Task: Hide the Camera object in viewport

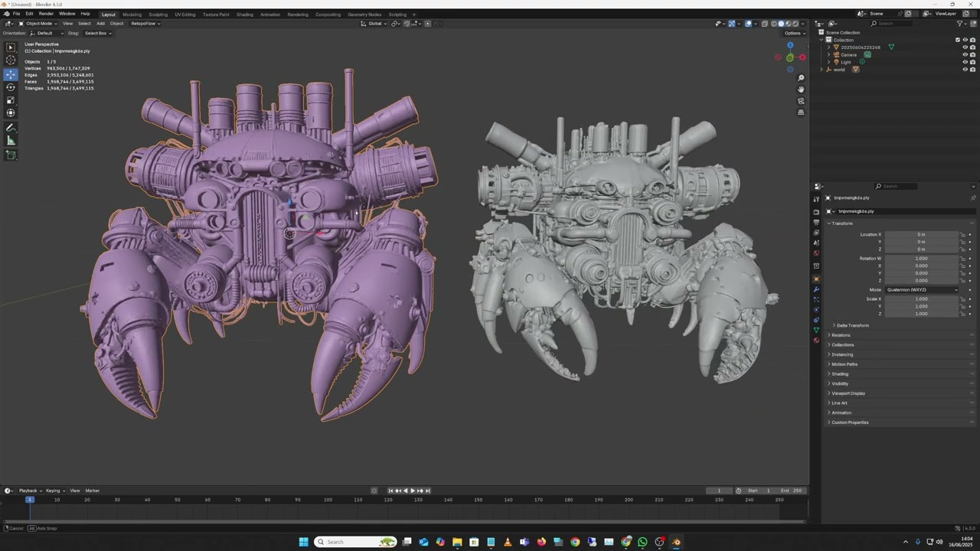Action: tap(965, 55)
